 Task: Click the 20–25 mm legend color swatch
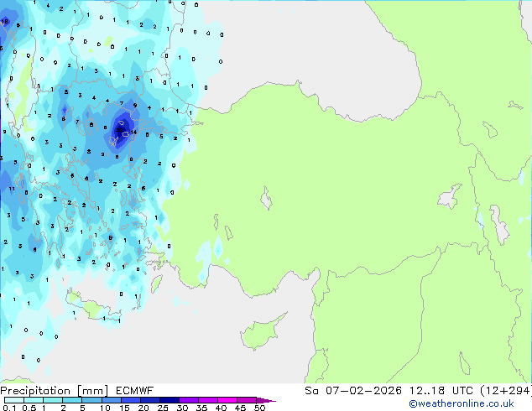149,400
